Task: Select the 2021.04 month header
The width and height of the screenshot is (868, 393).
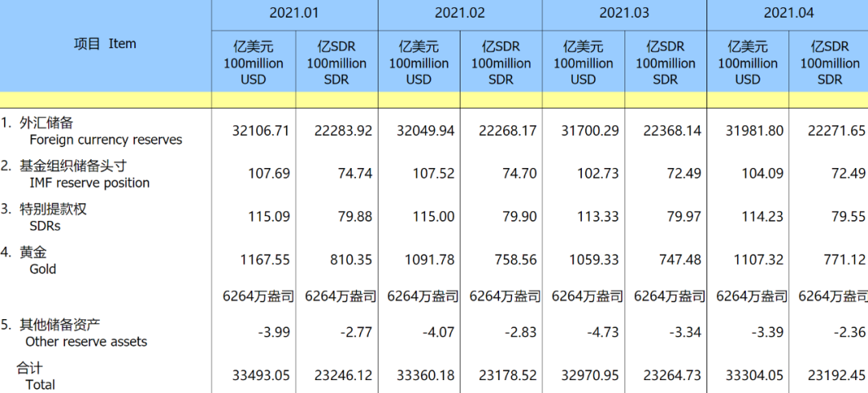Action: 789,13
